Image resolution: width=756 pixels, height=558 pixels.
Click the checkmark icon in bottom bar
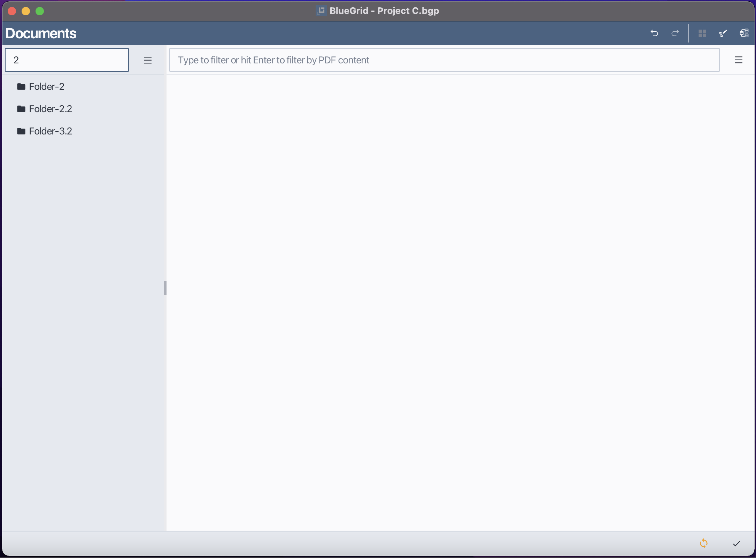tap(736, 543)
